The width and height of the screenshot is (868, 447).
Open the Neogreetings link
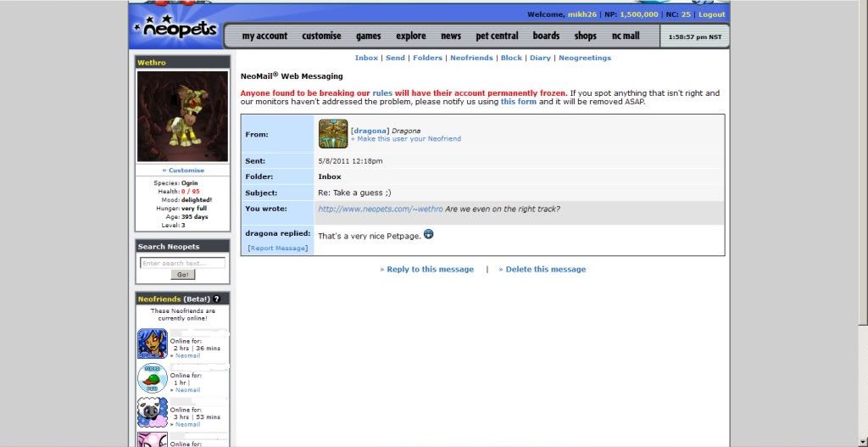click(585, 58)
